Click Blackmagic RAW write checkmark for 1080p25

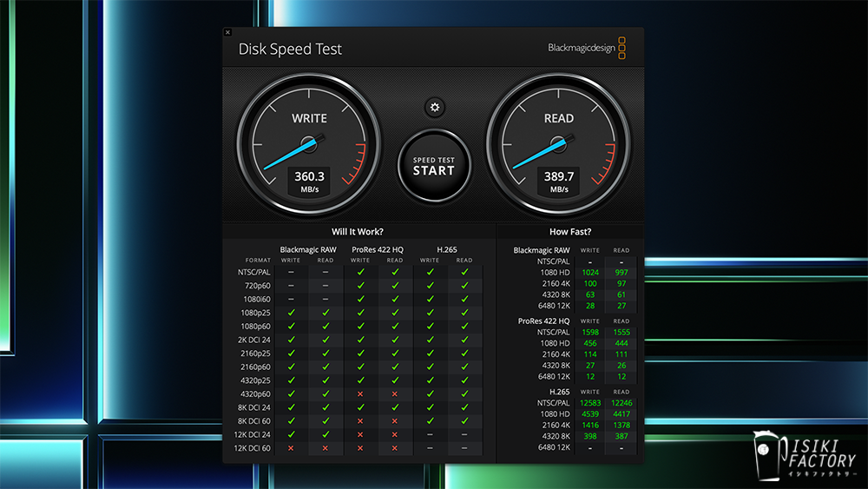click(x=291, y=313)
